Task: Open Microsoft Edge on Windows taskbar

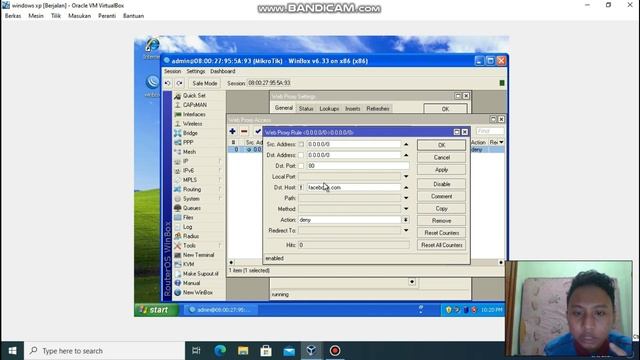Action: coord(220,351)
